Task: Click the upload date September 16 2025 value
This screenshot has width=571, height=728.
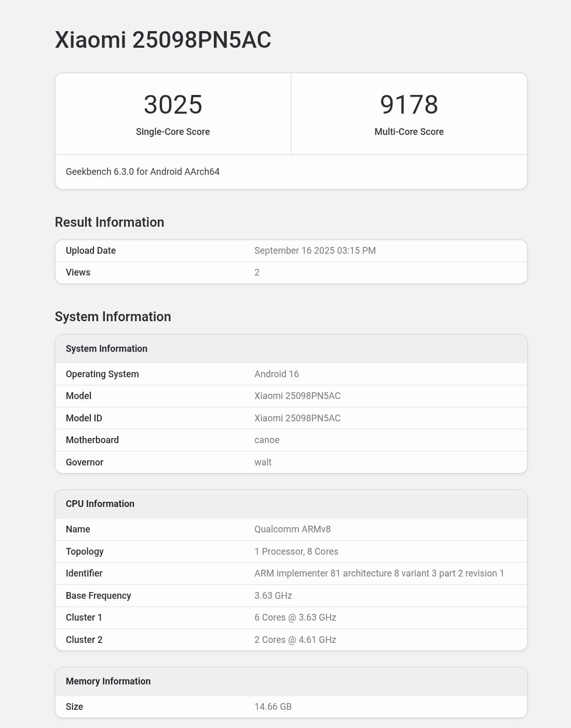Action: point(315,251)
